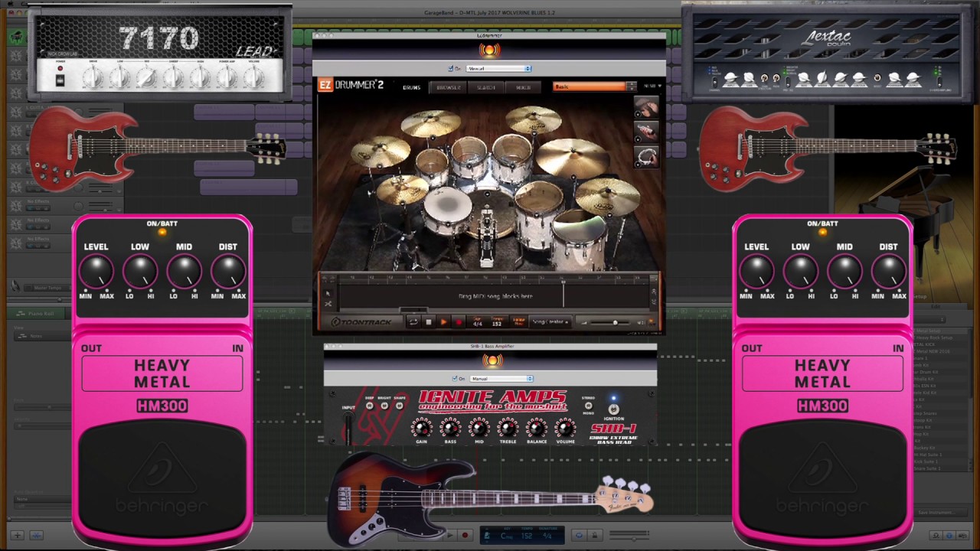The image size is (980, 551).
Task: Click the EZdrummer window bypass power icon
Action: 489,51
